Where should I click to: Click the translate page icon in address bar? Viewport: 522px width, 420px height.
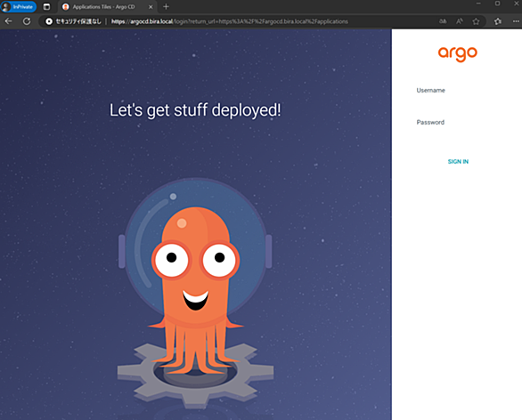tap(443, 21)
